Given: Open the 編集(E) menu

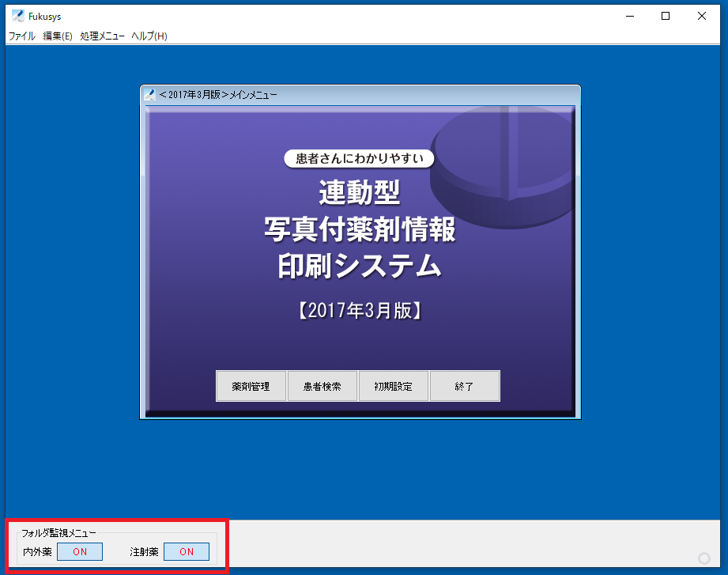Looking at the screenshot, I should (58, 36).
